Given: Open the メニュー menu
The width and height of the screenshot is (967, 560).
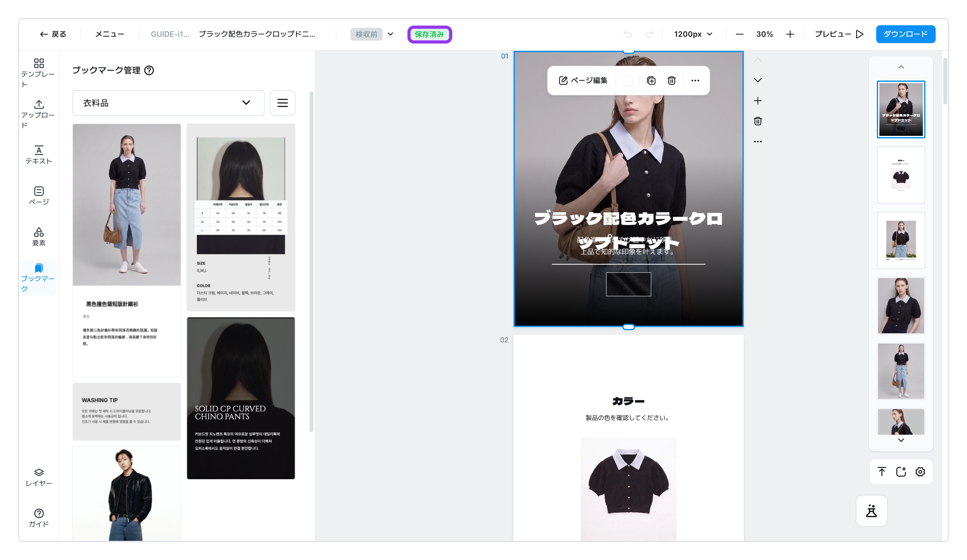Looking at the screenshot, I should (109, 34).
